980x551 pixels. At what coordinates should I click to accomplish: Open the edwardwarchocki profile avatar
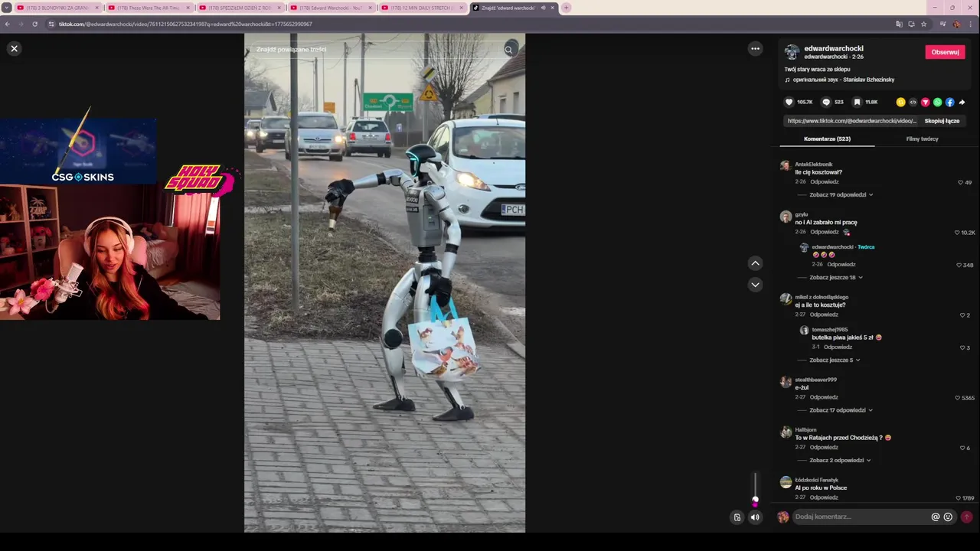(x=792, y=52)
